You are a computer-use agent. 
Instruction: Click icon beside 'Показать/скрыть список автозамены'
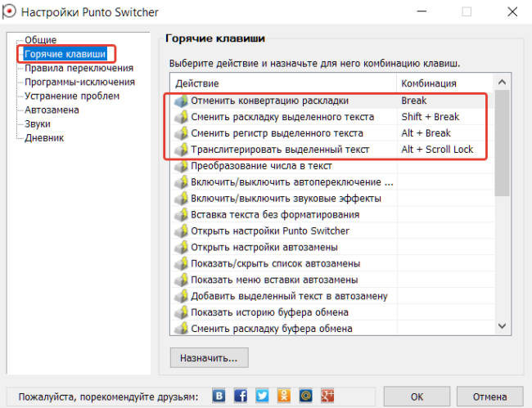(181, 263)
